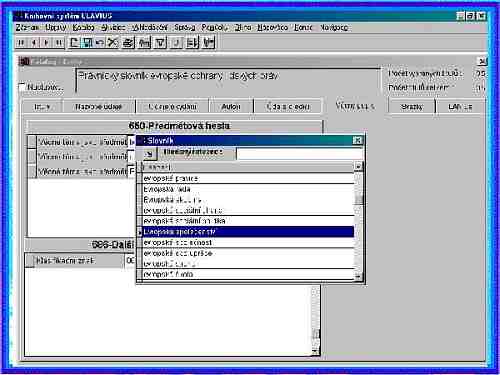Screen dimensions: 500x375
Task: Click the title field 'Právnický slovník evropské ochrany'
Action: coord(228,80)
